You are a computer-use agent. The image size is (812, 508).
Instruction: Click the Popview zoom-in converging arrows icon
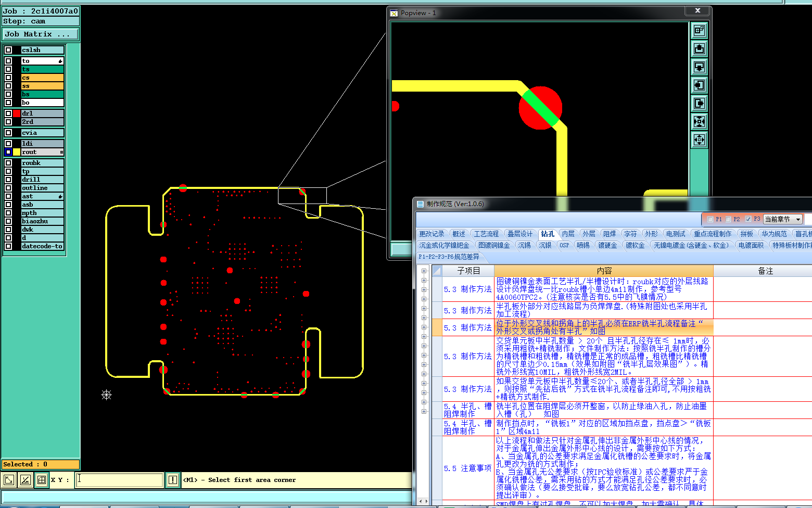pos(699,122)
